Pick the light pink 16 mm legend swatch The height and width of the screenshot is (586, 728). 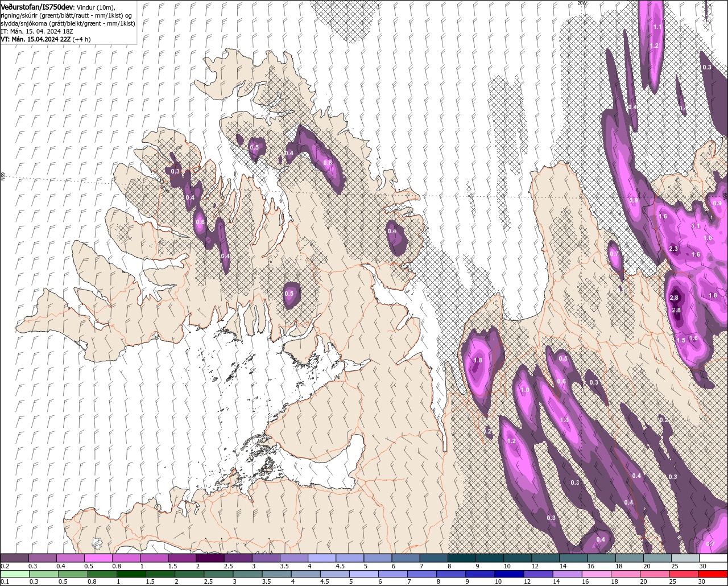click(596, 574)
